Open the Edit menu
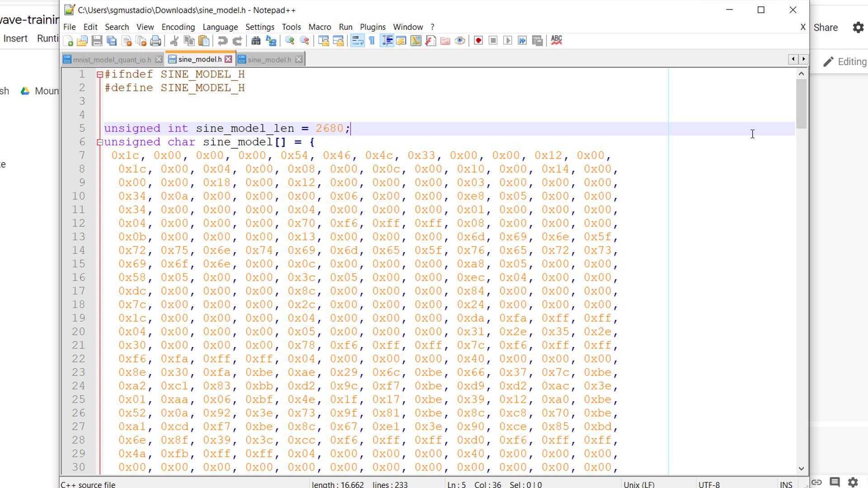The image size is (868, 488). pyautogui.click(x=90, y=27)
